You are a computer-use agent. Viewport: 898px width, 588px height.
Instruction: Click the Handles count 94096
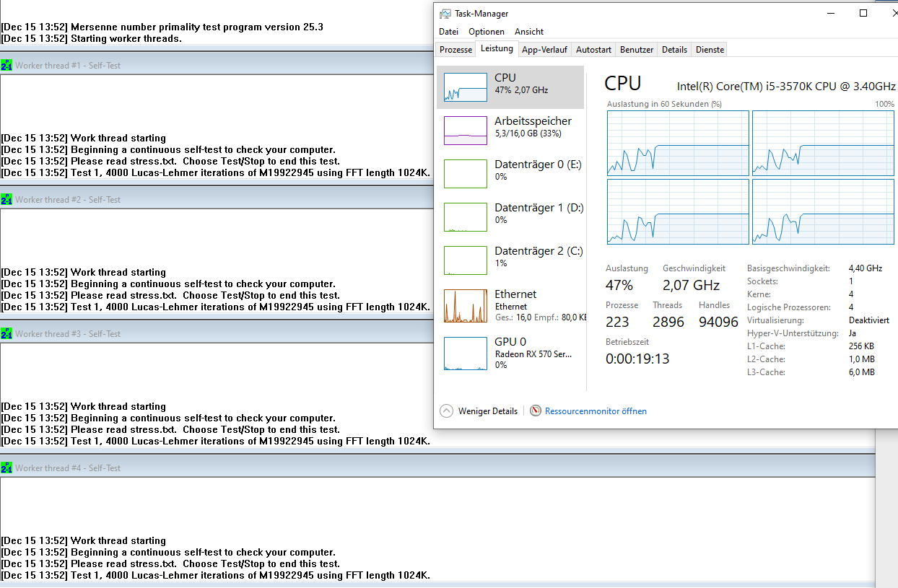pyautogui.click(x=718, y=322)
